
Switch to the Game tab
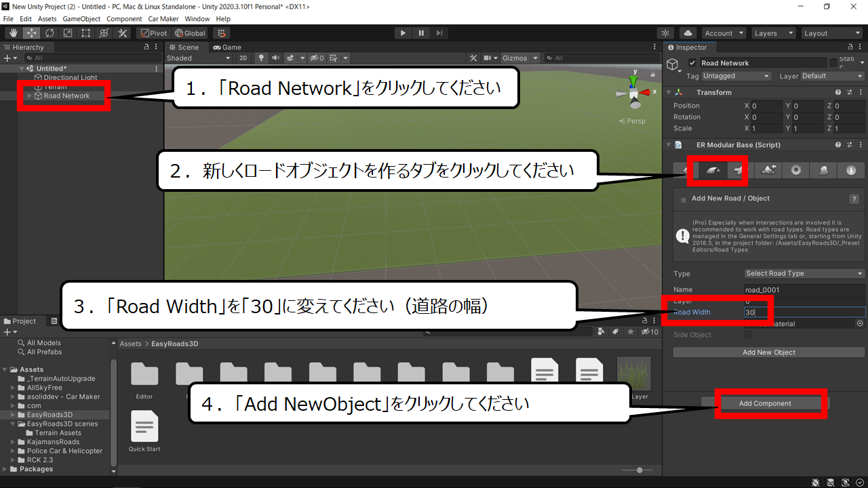tap(227, 47)
